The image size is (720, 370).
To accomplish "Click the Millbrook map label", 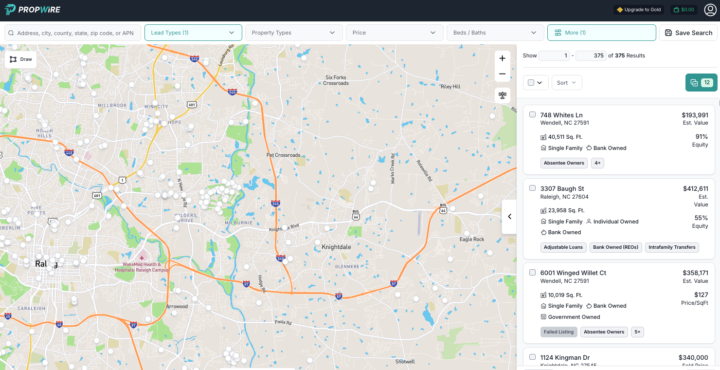I will tap(112, 105).
